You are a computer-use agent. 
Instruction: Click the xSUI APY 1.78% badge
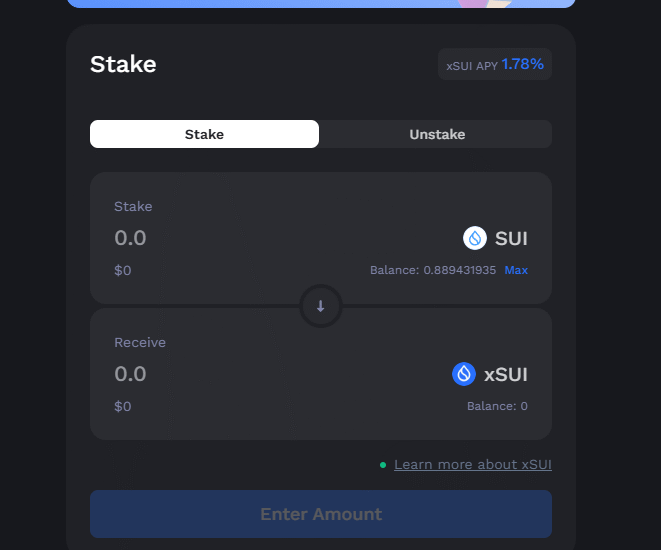pyautogui.click(x=495, y=65)
